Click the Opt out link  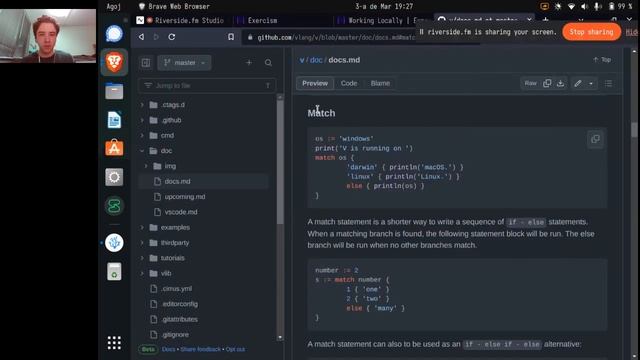click(235, 349)
